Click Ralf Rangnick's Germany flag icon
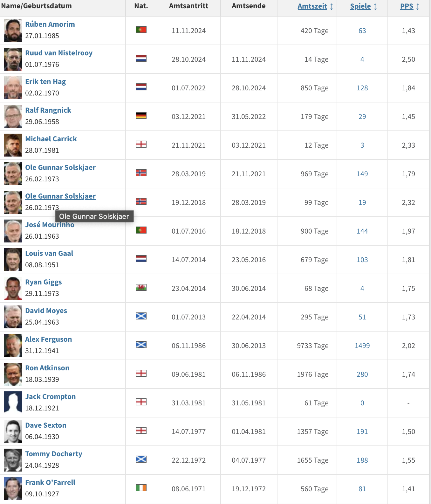The width and height of the screenshot is (431, 504). point(141,116)
